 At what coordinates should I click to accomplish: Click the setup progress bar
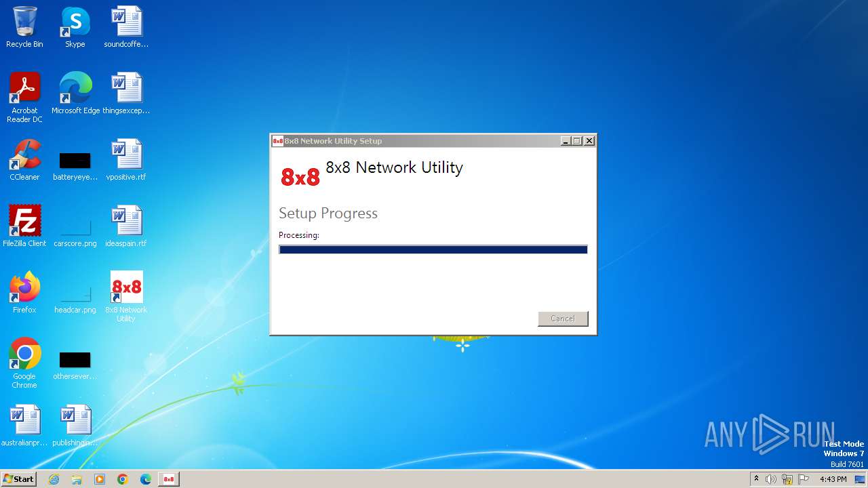(433, 249)
